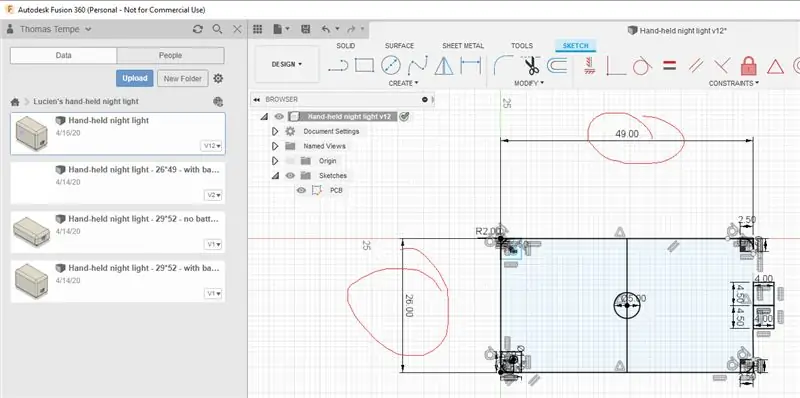Open the DESIGN workspace dropdown
This screenshot has height=398, width=800.
click(x=287, y=64)
